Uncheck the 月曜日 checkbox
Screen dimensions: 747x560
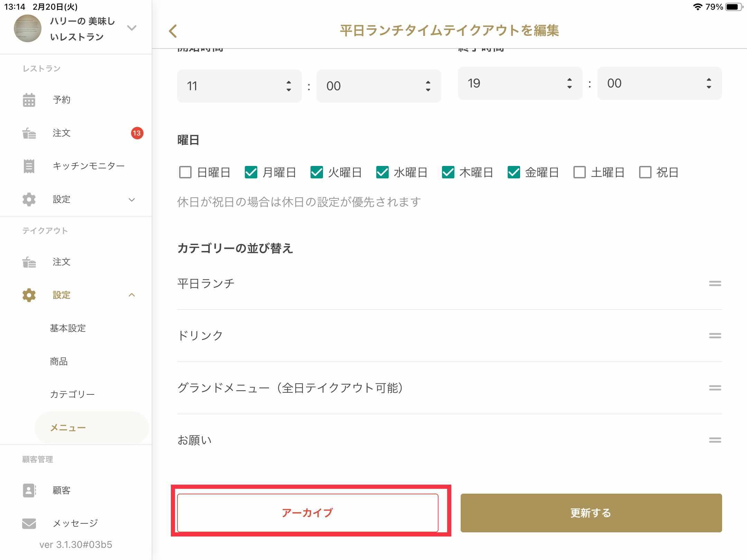[251, 172]
